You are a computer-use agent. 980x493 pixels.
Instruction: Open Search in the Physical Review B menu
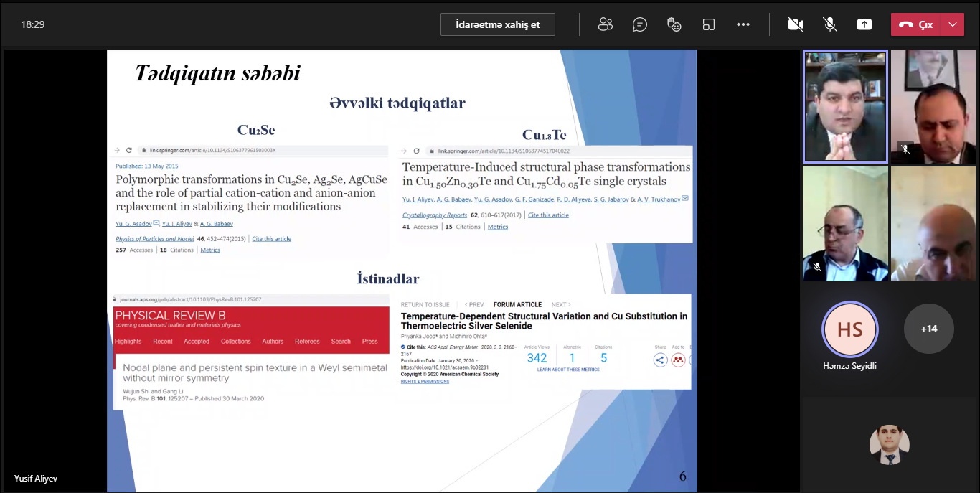click(341, 342)
